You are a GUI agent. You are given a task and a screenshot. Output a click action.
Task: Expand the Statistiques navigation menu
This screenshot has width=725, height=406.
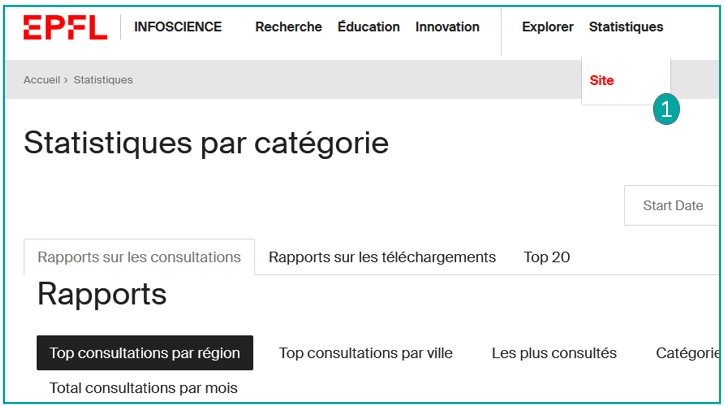[626, 27]
